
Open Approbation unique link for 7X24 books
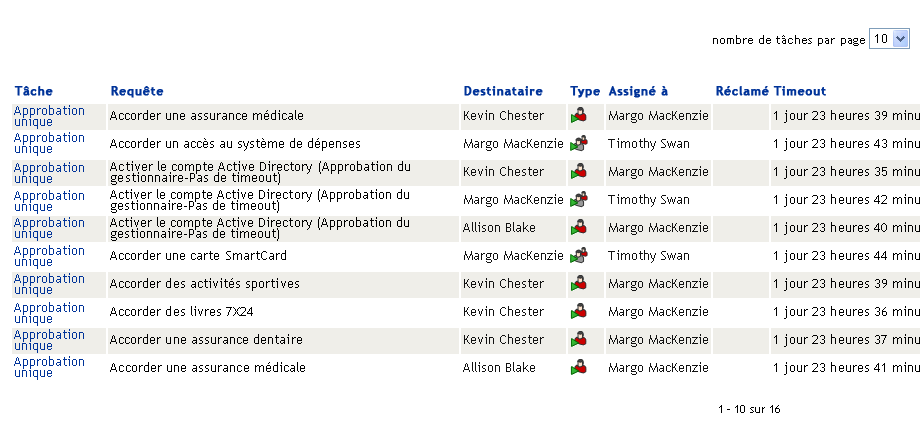pyautogui.click(x=49, y=313)
